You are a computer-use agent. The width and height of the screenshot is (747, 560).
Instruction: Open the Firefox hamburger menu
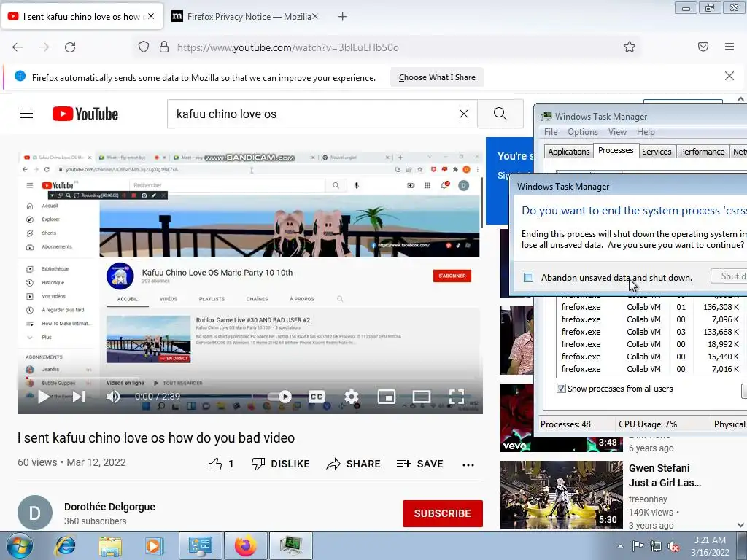coord(729,47)
